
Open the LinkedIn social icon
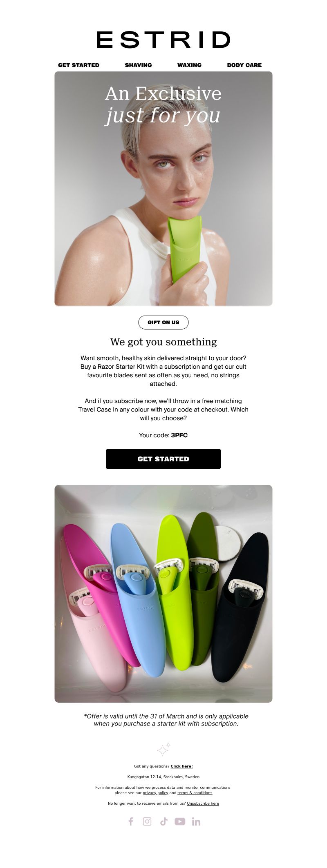[196, 821]
